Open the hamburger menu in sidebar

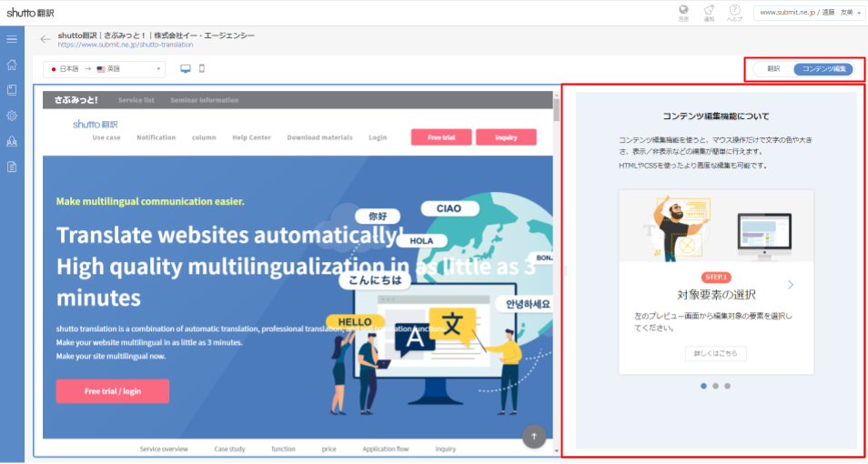(12, 39)
